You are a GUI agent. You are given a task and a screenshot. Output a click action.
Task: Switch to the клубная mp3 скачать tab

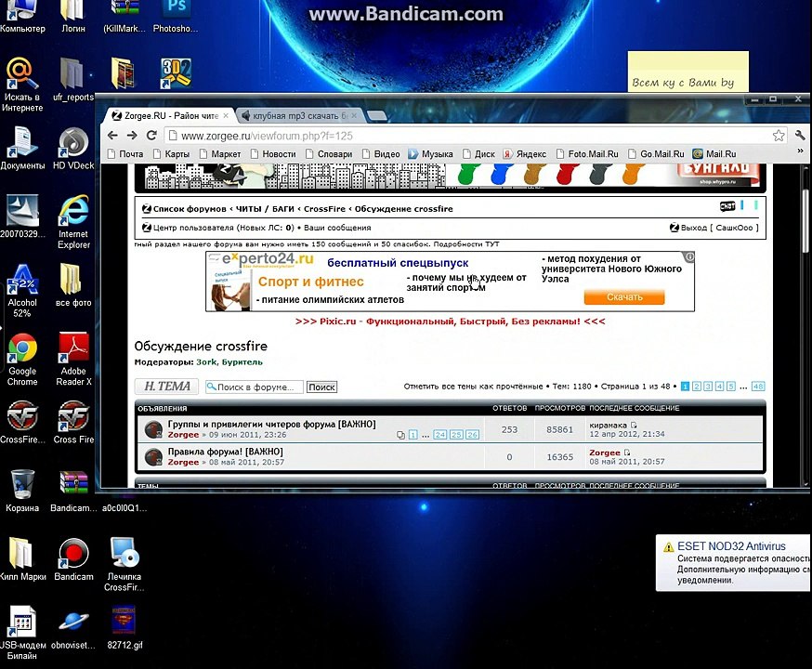click(x=298, y=115)
